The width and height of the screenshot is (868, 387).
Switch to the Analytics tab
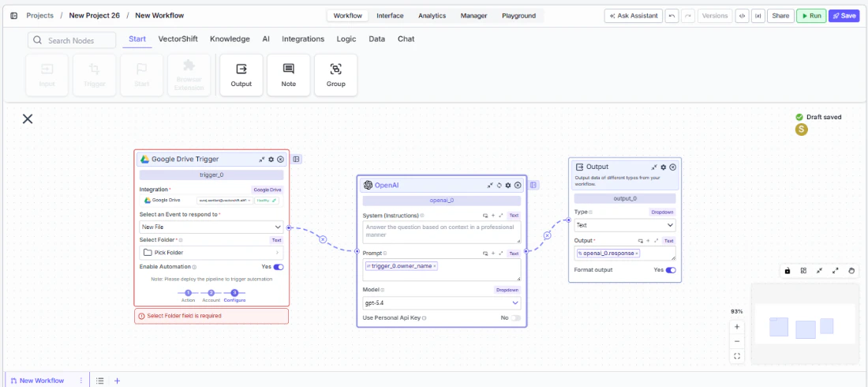point(432,16)
